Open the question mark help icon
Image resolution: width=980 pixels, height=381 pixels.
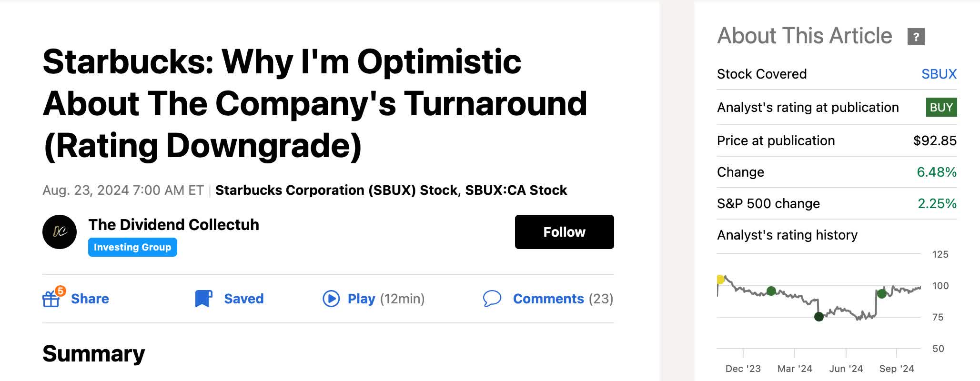(916, 37)
